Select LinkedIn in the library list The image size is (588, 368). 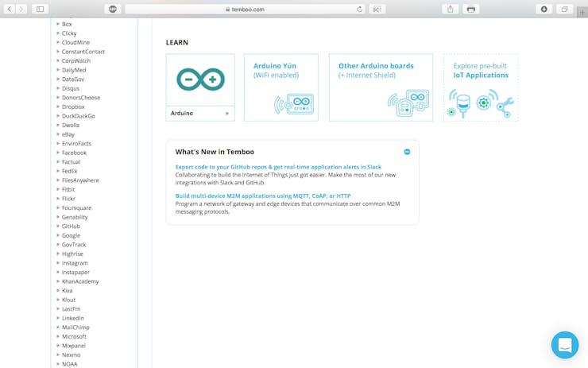click(73, 318)
